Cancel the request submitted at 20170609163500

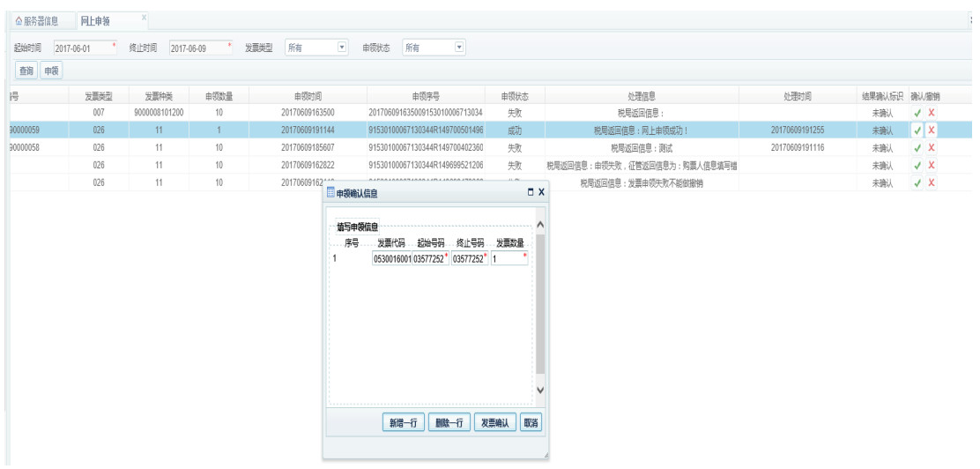point(932,113)
